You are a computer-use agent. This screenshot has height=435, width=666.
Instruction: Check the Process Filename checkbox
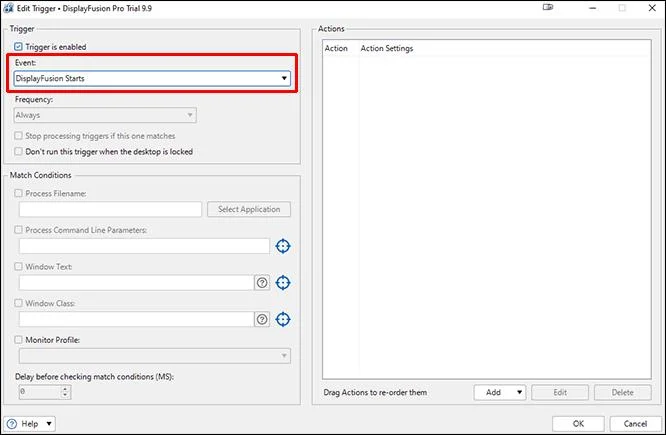[x=18, y=193]
